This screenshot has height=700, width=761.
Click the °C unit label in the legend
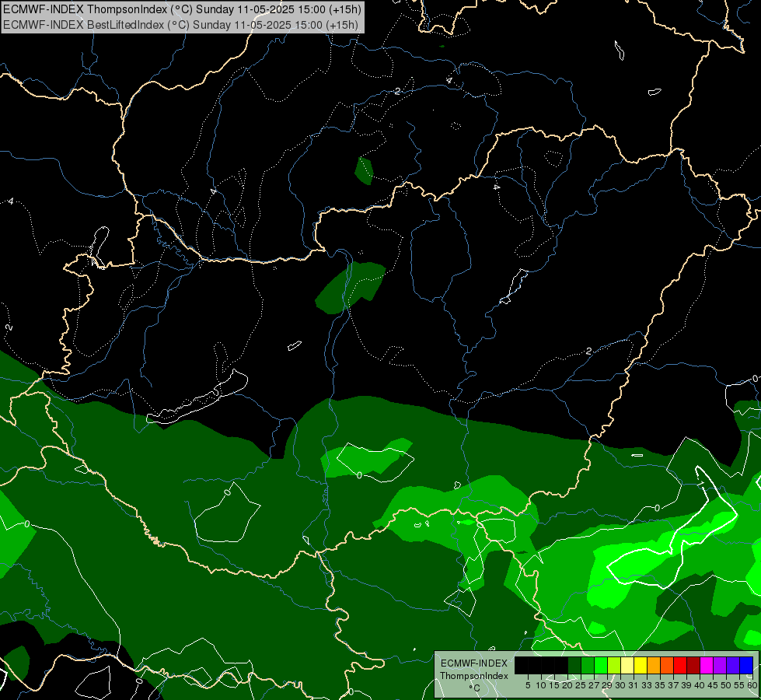click(x=475, y=688)
